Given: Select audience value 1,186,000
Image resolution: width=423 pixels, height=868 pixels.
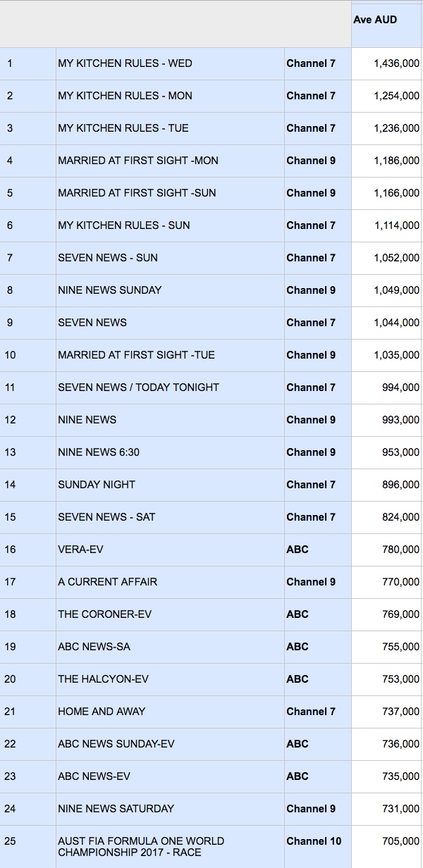Looking at the screenshot, I should click(x=386, y=161).
